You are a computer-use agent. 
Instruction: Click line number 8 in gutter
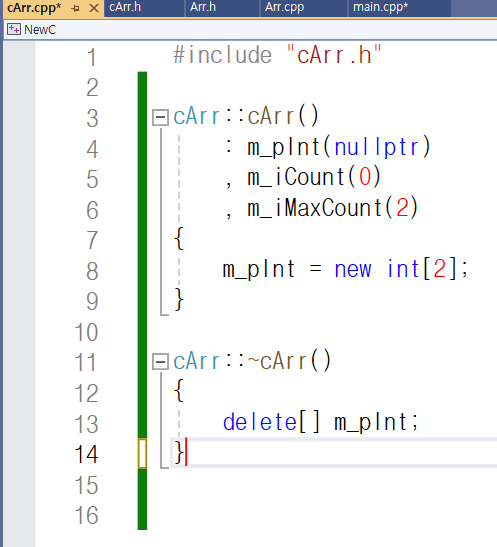92,271
